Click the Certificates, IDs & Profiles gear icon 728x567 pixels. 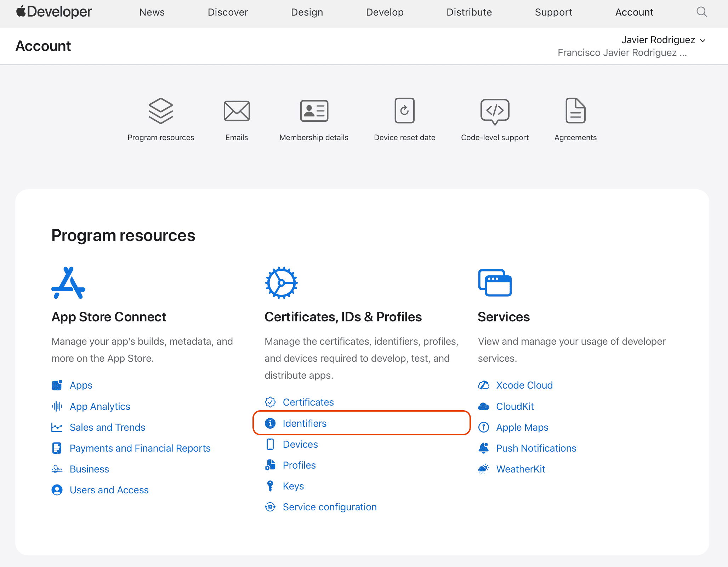coord(281,283)
